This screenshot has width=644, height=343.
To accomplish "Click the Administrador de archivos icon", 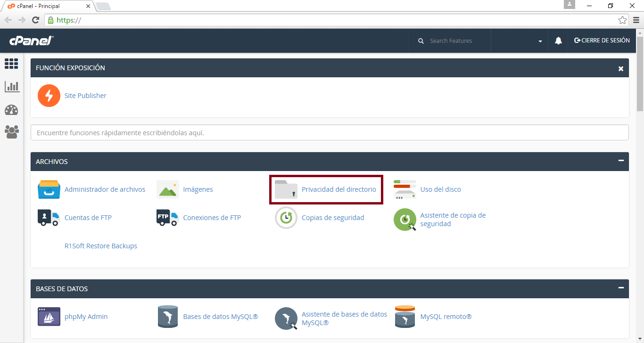I will click(49, 189).
